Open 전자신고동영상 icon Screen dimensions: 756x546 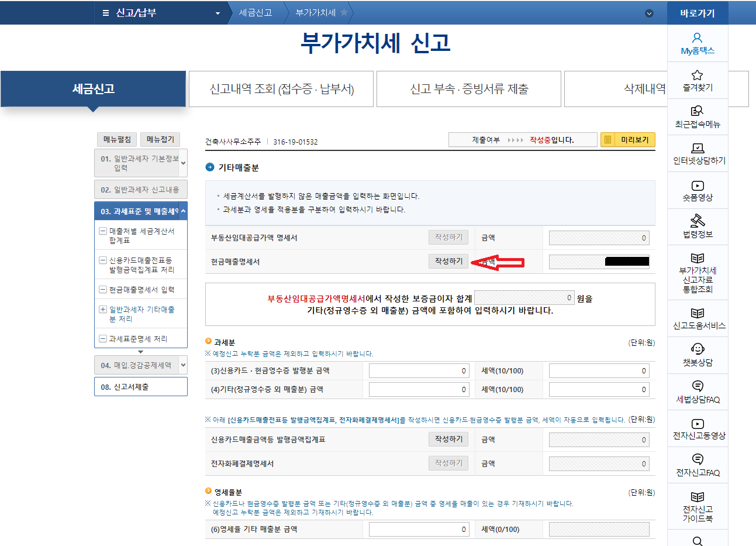[698, 424]
